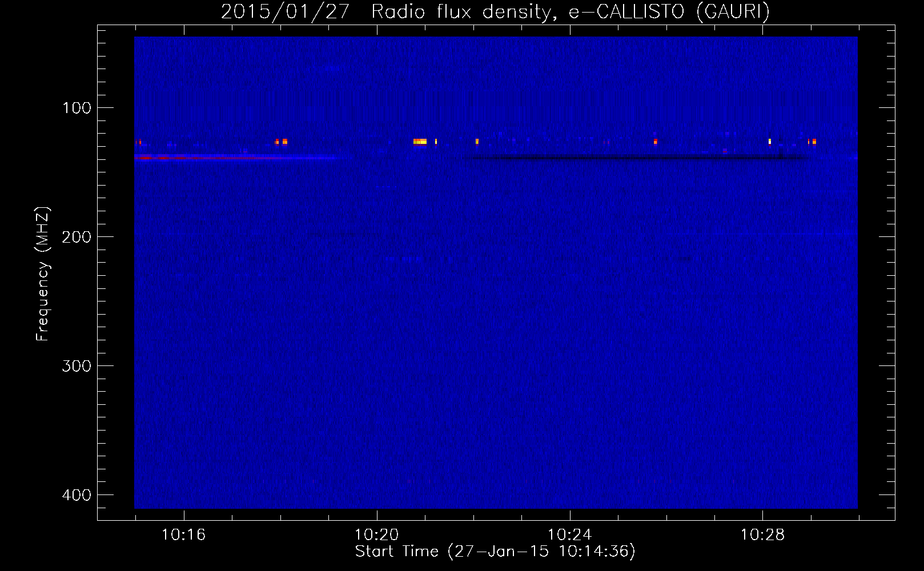Click the 'Start Time (27-Jan-15 10:14:36)' label
Viewport: 924px width, 571px height.
pos(495,551)
